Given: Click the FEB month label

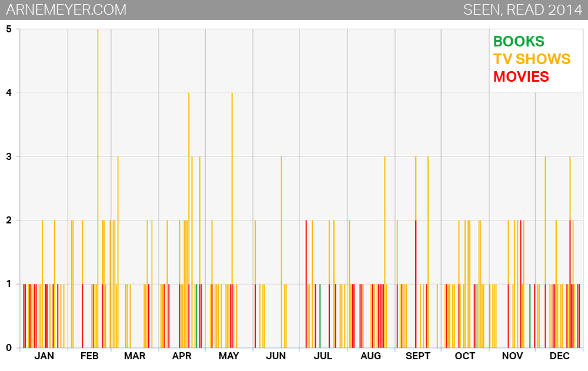Looking at the screenshot, I should coord(89,356).
